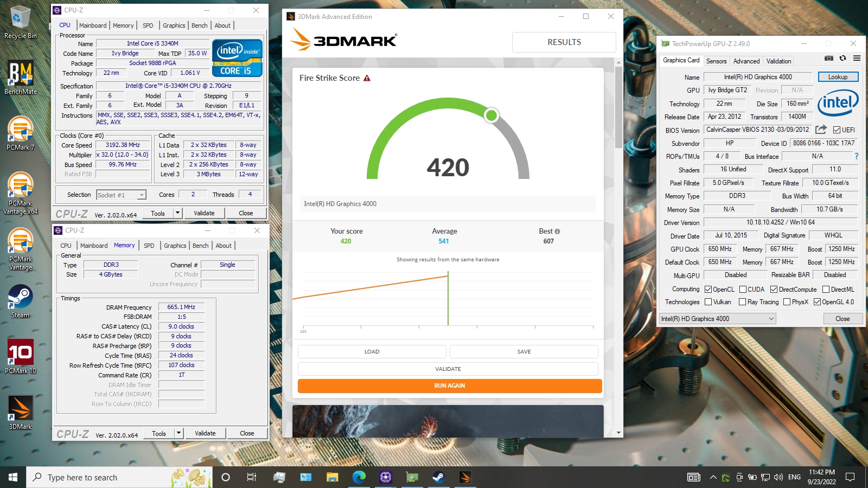
Task: Click the GPU-Z refresh icon
Action: click(843, 58)
